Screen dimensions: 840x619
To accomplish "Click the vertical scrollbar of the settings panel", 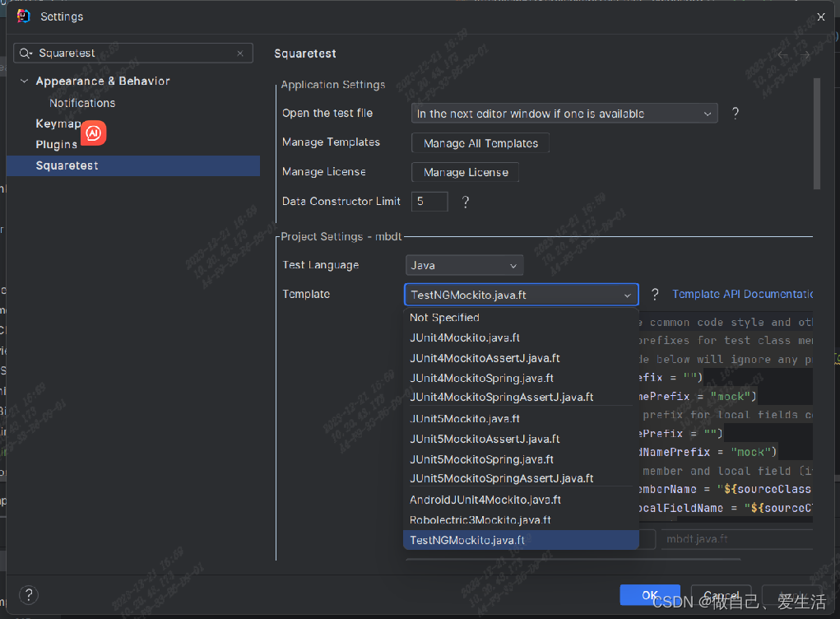I will point(816,134).
